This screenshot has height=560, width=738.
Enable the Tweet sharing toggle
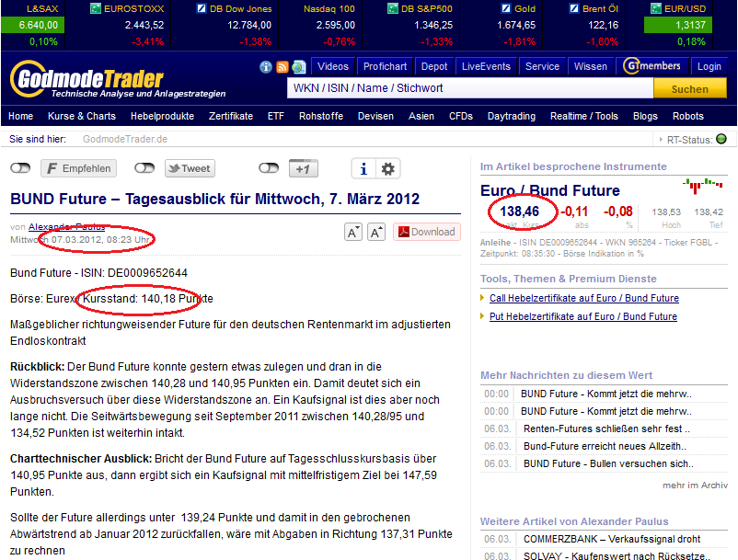pyautogui.click(x=144, y=168)
